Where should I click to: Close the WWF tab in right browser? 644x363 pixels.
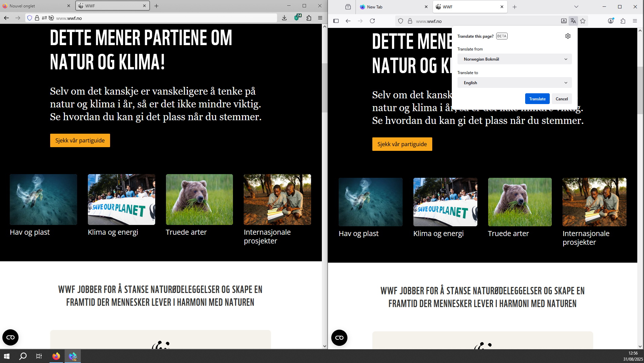click(502, 7)
